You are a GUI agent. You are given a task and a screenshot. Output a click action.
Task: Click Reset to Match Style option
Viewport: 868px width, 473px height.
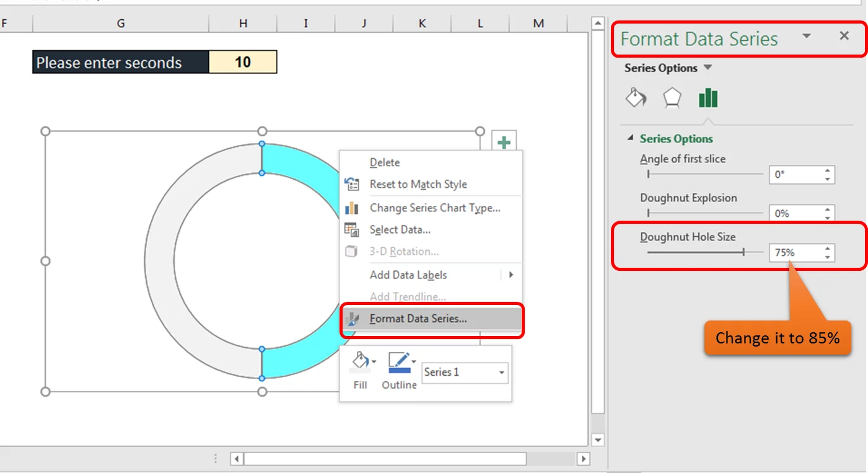coord(418,184)
